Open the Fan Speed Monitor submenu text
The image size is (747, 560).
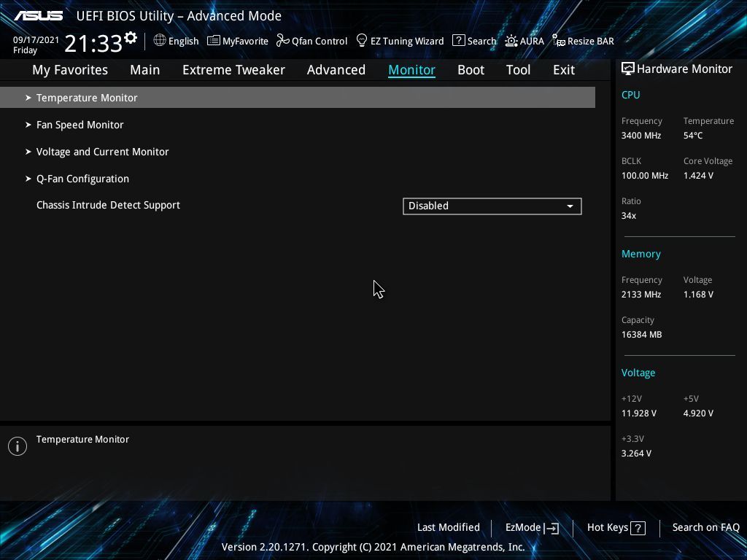[x=80, y=125]
